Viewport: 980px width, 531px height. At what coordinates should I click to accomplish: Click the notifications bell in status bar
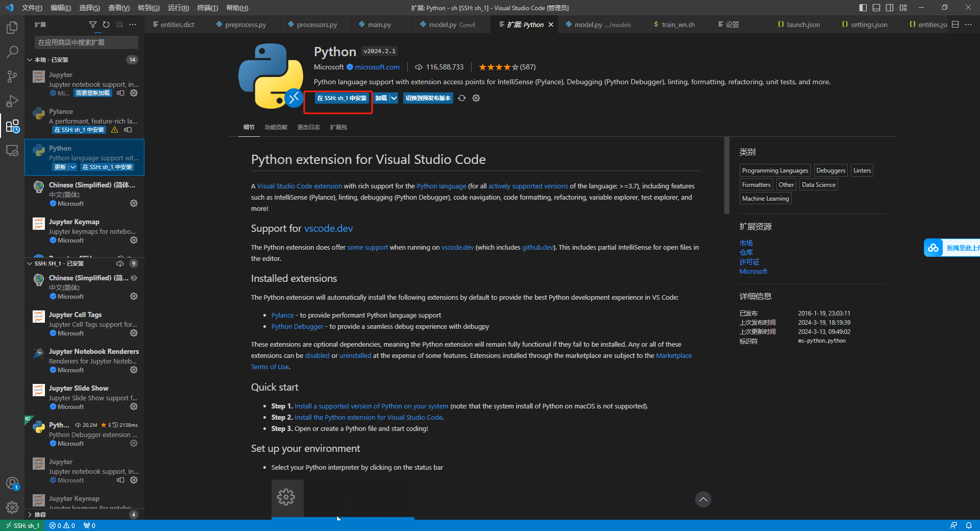pos(969,525)
